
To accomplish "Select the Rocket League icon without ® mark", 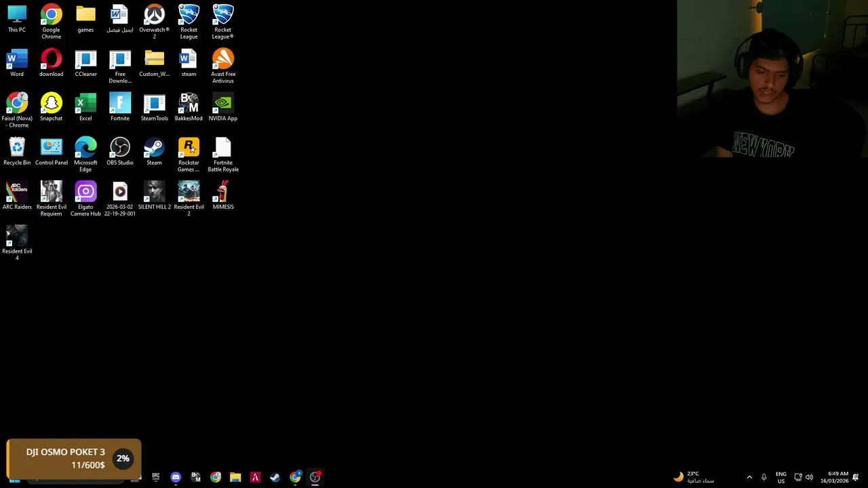I will pyautogui.click(x=189, y=22).
